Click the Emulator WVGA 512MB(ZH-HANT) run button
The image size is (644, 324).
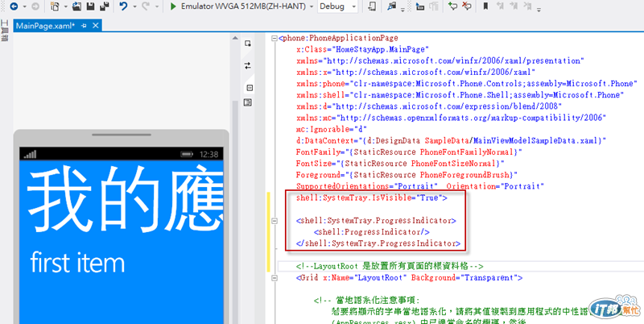click(242, 6)
